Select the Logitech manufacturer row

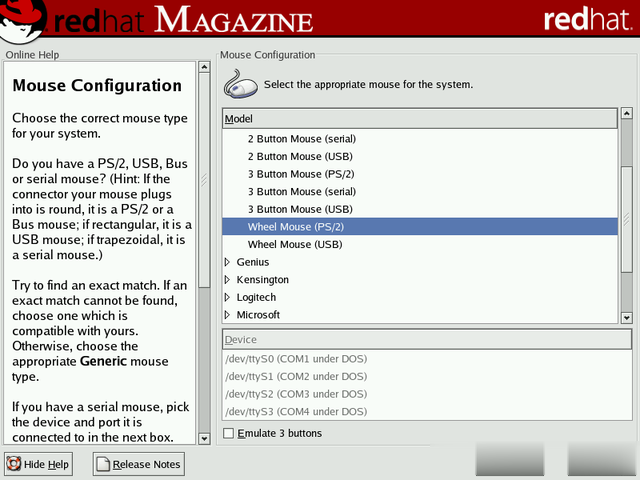click(420, 297)
